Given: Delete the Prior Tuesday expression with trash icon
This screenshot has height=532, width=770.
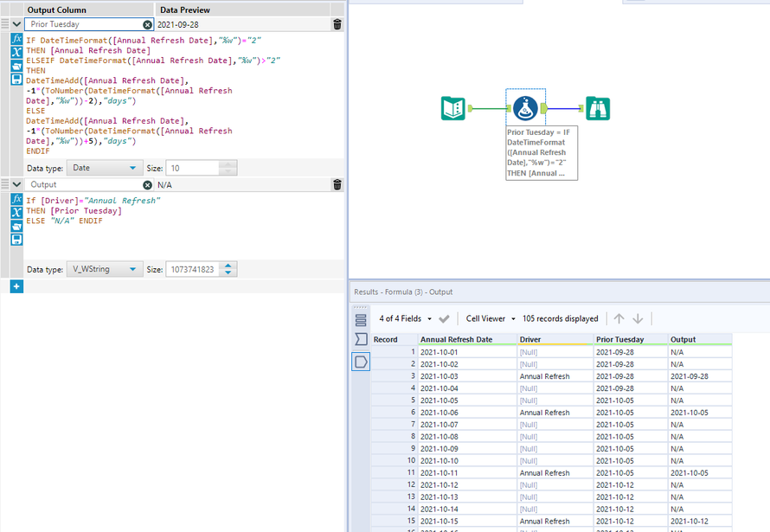Looking at the screenshot, I should (x=337, y=25).
